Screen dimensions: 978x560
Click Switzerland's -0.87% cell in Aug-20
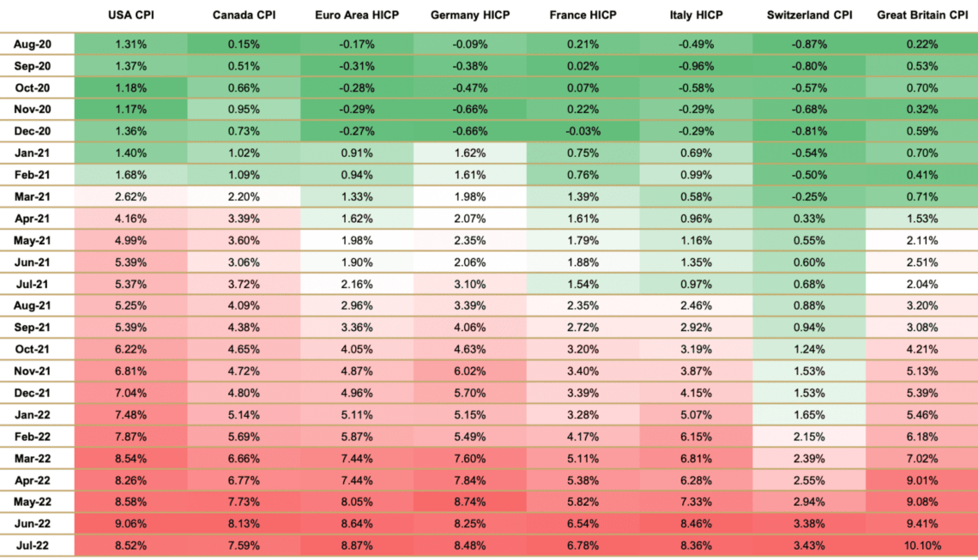[x=809, y=45]
